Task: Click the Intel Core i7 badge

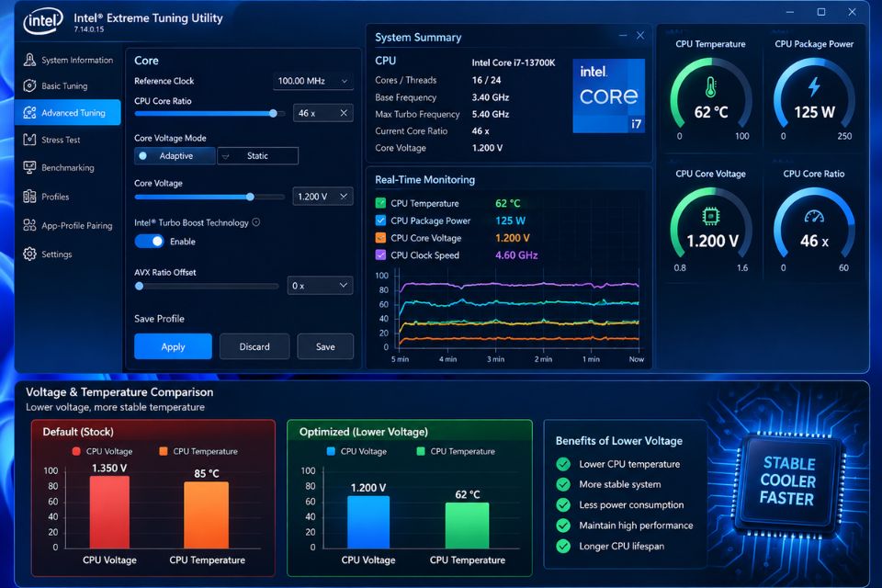Action: [x=608, y=96]
